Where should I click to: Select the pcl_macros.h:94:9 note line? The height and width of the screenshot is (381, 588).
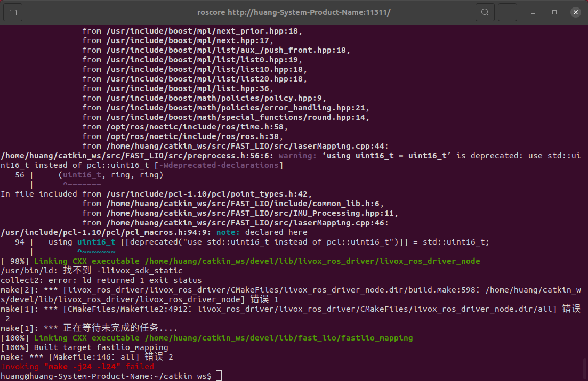coord(155,232)
